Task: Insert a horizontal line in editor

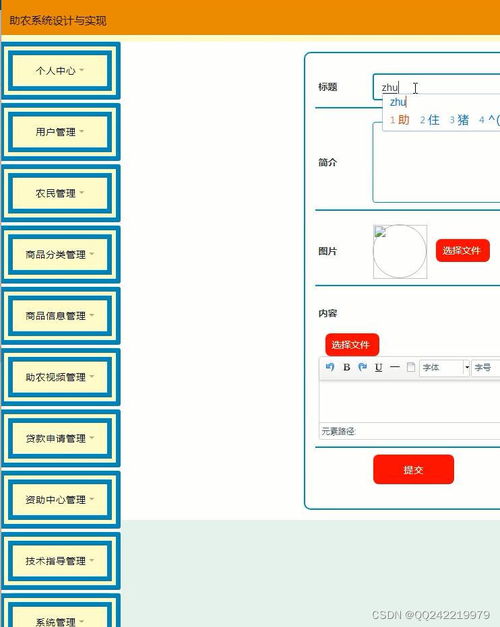Action: (395, 367)
